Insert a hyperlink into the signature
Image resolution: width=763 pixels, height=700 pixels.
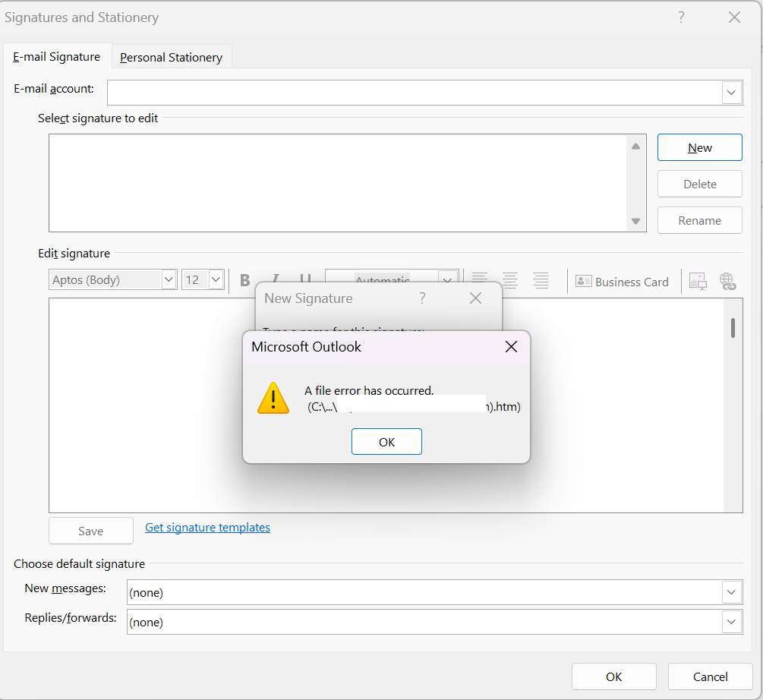tap(727, 281)
